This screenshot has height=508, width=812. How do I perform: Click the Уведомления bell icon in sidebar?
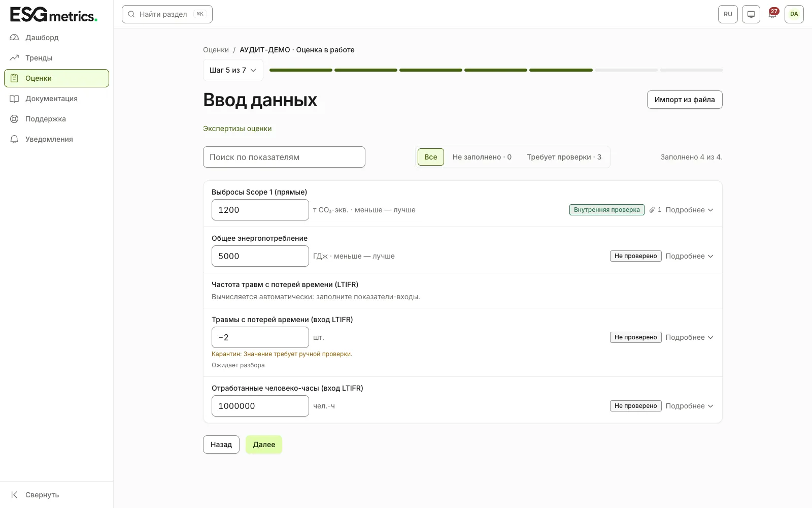tap(14, 139)
